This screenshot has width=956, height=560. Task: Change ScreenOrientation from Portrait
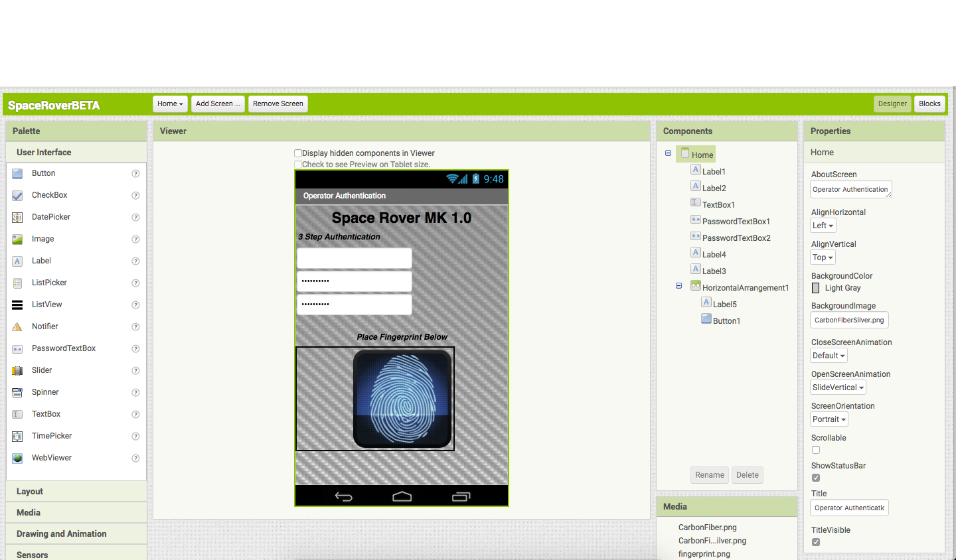pyautogui.click(x=829, y=419)
